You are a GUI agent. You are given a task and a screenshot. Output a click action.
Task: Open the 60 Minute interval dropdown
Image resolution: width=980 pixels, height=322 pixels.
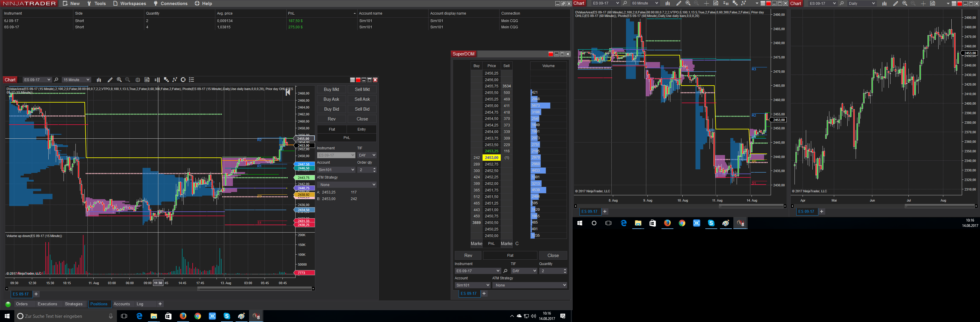point(645,3)
